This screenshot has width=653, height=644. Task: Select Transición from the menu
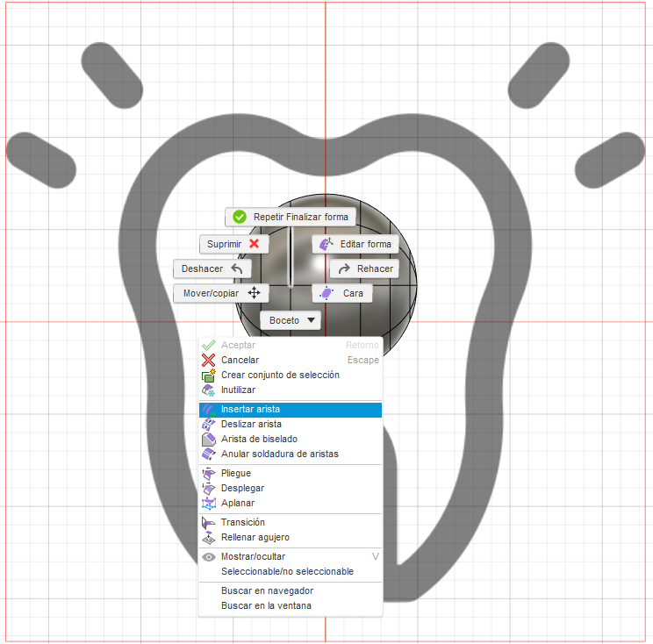(291, 523)
